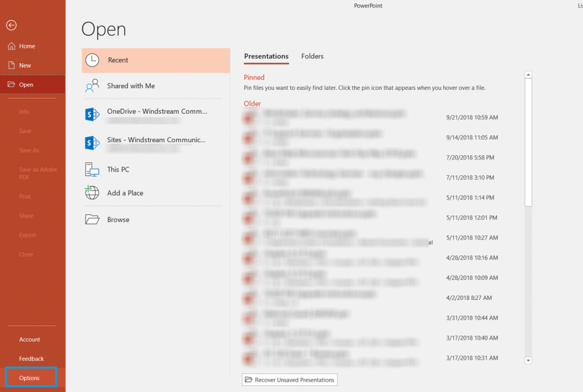Click the scrollbar down arrow
The image size is (583, 392).
[528, 360]
